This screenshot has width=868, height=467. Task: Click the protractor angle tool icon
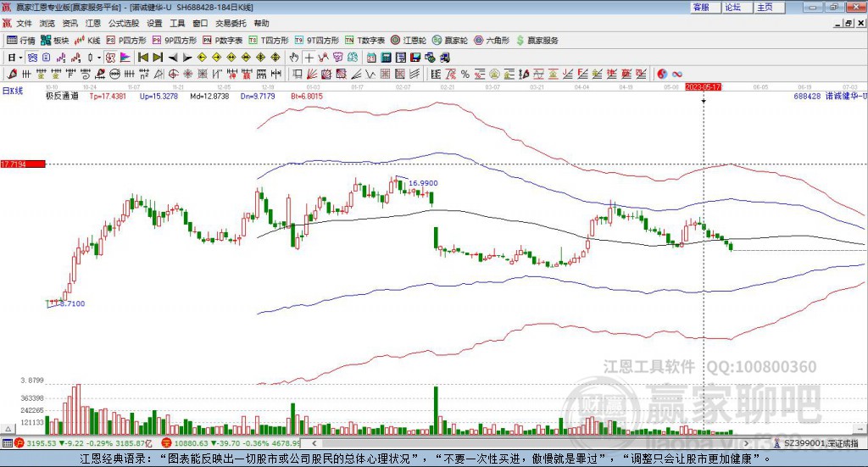click(159, 74)
